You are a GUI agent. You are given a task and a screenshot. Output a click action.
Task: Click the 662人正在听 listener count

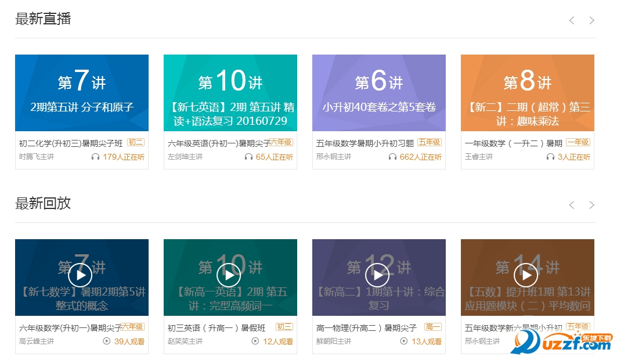tap(421, 157)
